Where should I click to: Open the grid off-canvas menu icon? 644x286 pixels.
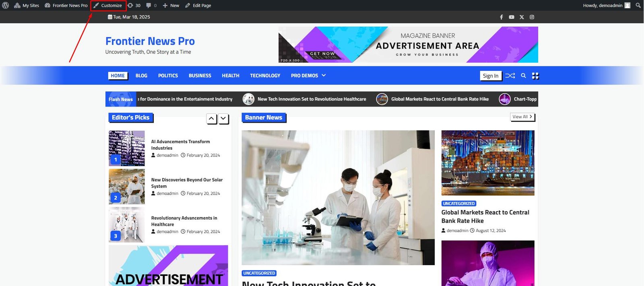click(x=535, y=76)
